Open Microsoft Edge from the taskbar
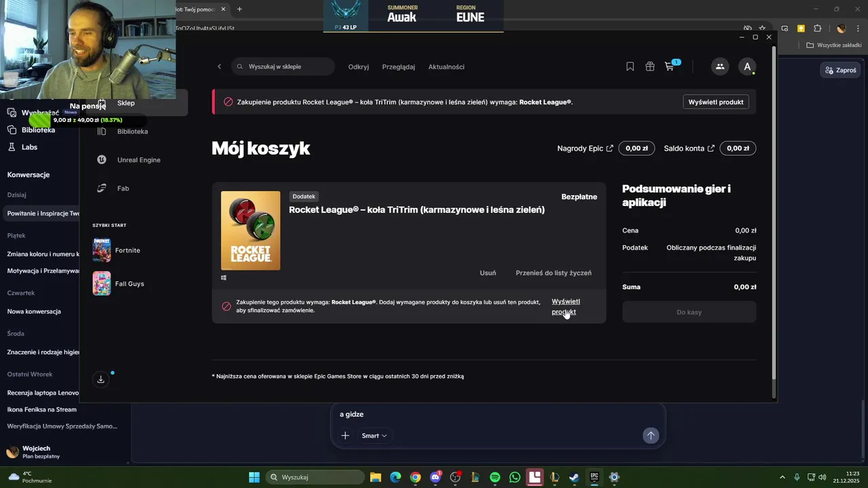The image size is (868, 488). click(395, 477)
